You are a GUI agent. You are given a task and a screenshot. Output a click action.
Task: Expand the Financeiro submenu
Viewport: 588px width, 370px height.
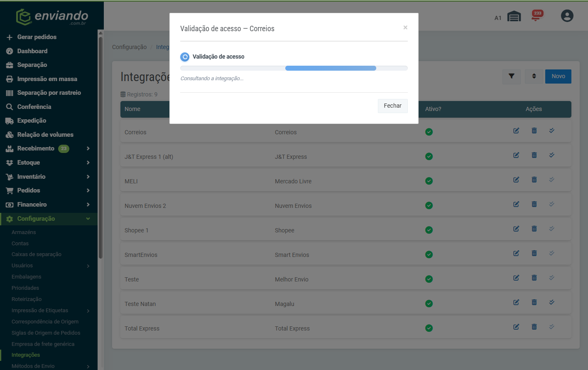point(49,205)
